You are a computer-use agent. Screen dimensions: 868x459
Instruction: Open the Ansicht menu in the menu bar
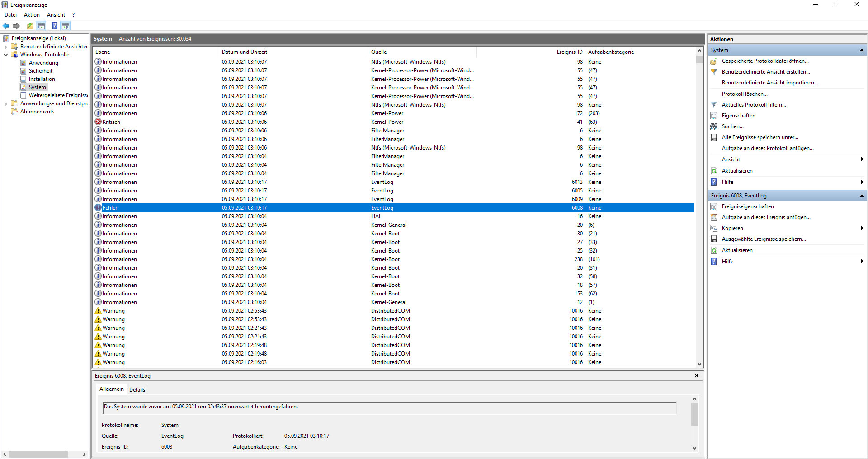[56, 15]
